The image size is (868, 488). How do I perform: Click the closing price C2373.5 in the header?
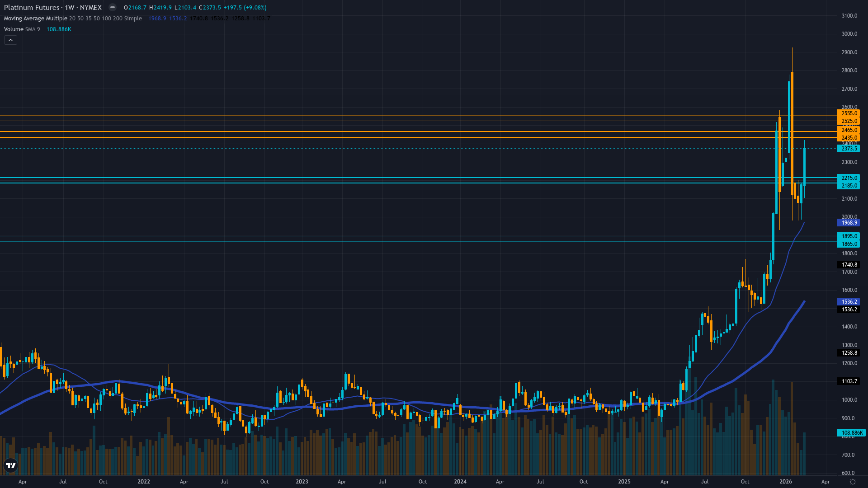point(210,8)
